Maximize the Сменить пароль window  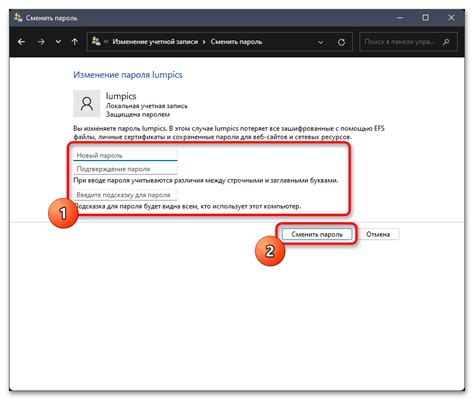click(x=425, y=17)
